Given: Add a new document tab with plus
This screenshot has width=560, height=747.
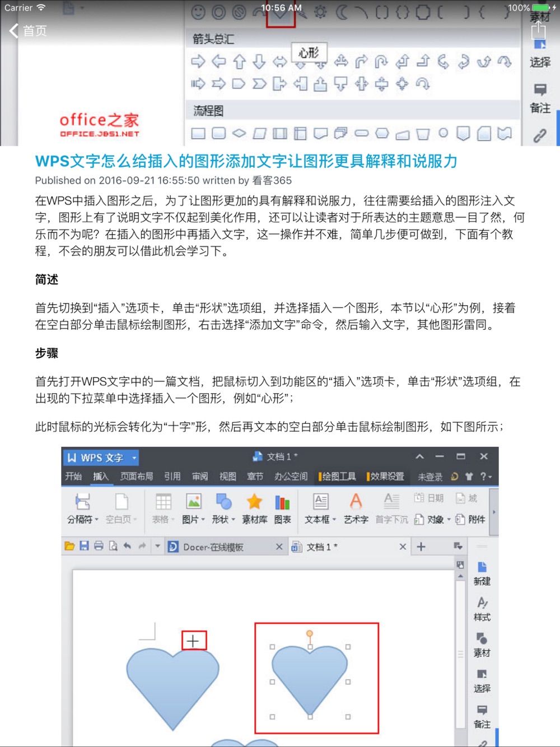Looking at the screenshot, I should (421, 547).
